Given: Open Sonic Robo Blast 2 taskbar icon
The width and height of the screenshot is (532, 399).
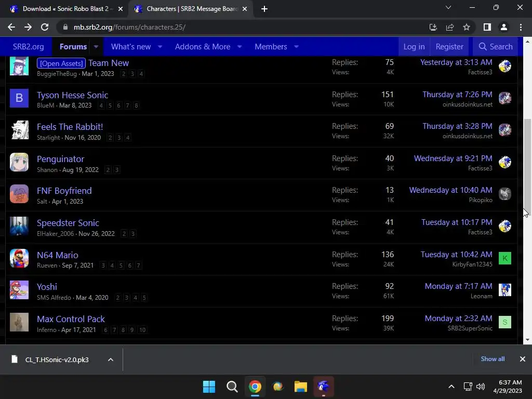Looking at the screenshot, I should [323, 387].
